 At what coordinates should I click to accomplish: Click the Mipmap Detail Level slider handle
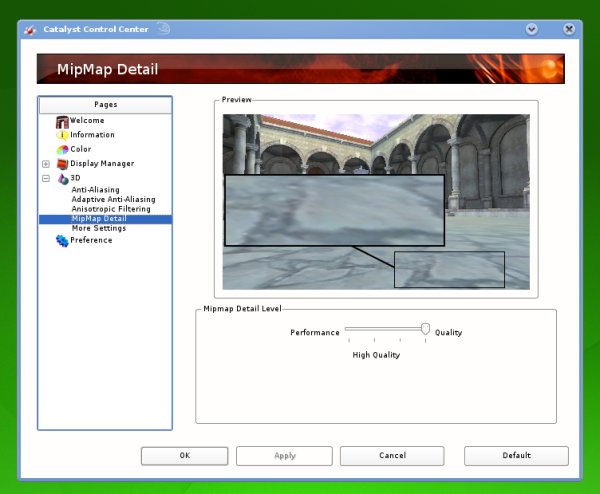426,329
